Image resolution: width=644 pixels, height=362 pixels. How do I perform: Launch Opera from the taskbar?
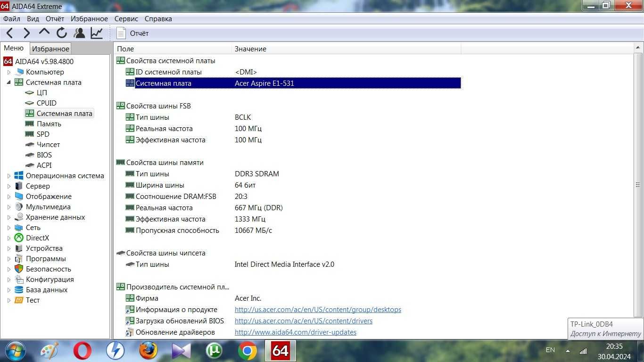click(x=83, y=351)
